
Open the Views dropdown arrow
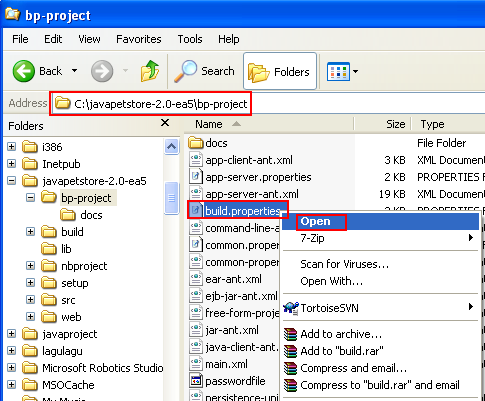point(355,71)
